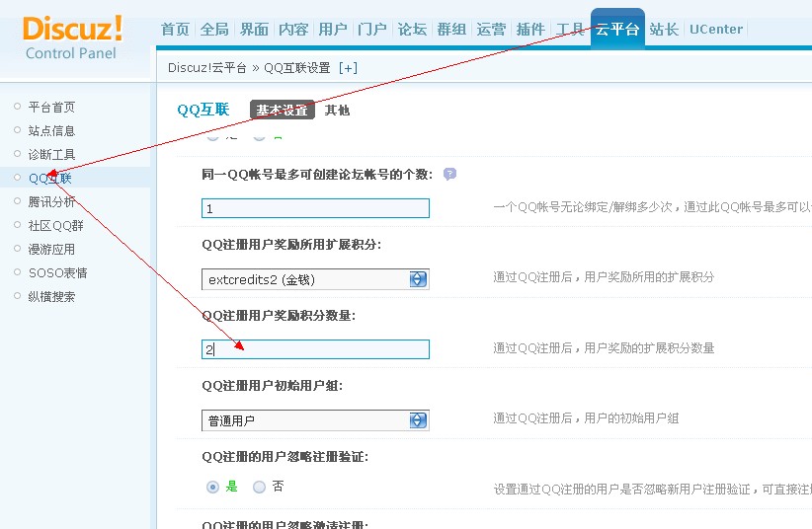Open 诊断工具 in sidebar

pos(51,154)
